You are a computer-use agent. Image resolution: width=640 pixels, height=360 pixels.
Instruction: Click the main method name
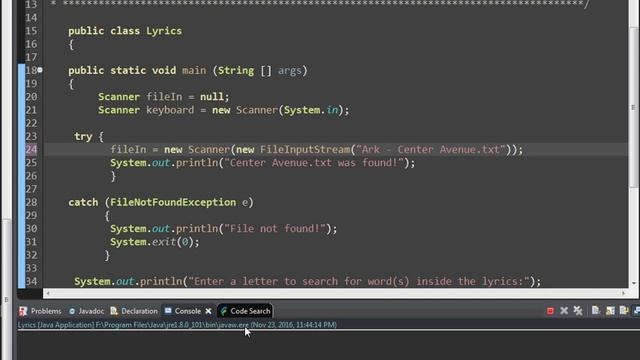coord(194,70)
